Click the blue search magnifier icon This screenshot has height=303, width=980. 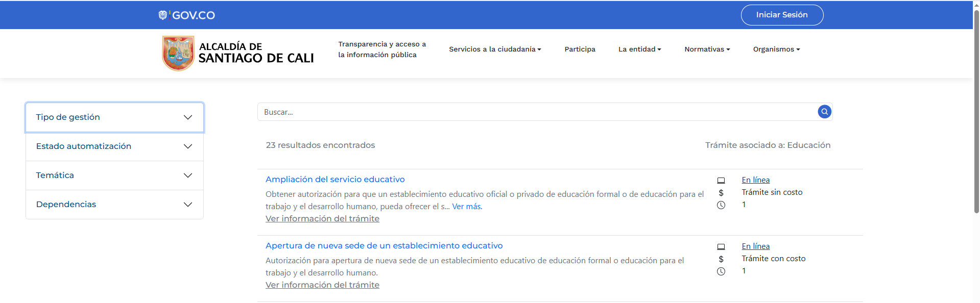point(824,112)
